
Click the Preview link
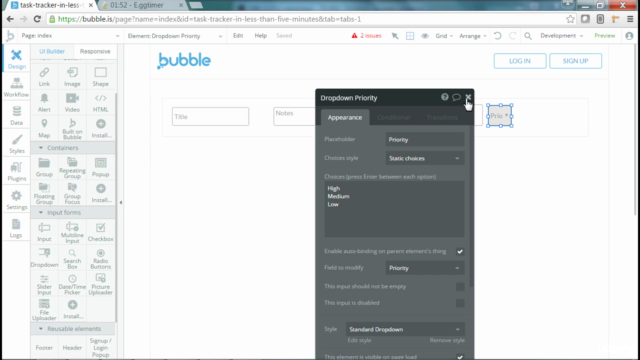tap(604, 36)
